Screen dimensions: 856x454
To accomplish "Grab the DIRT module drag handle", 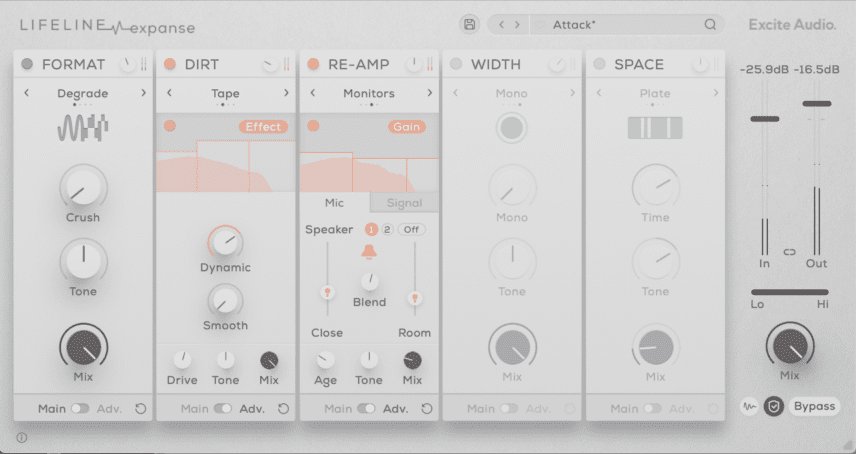I will coord(287,64).
